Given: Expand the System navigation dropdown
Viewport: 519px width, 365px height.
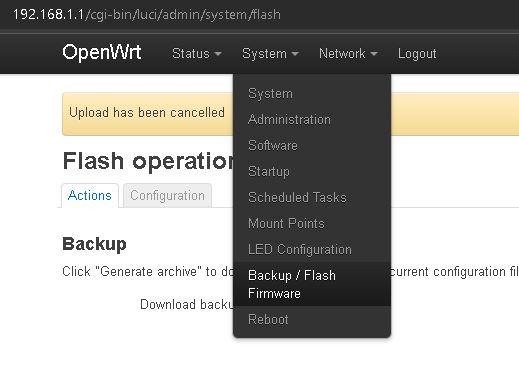Looking at the screenshot, I should point(270,54).
